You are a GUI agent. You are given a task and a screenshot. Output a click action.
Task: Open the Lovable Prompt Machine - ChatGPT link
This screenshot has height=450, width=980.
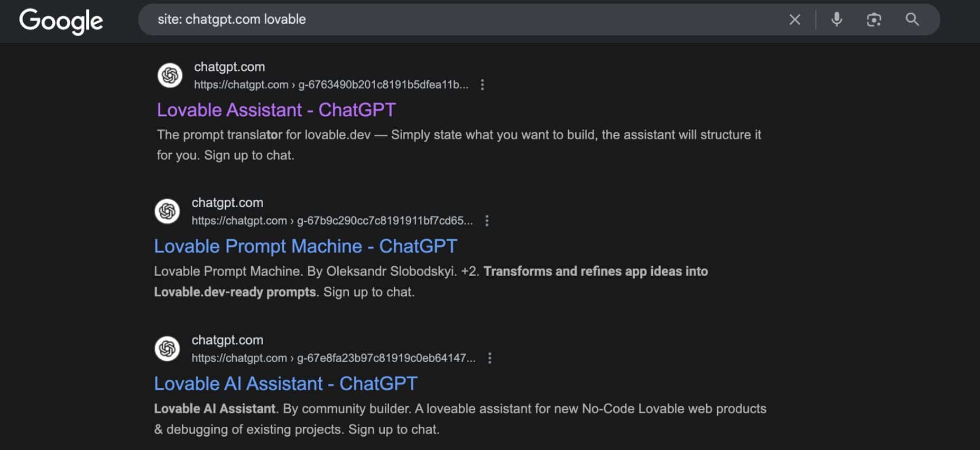[305, 246]
